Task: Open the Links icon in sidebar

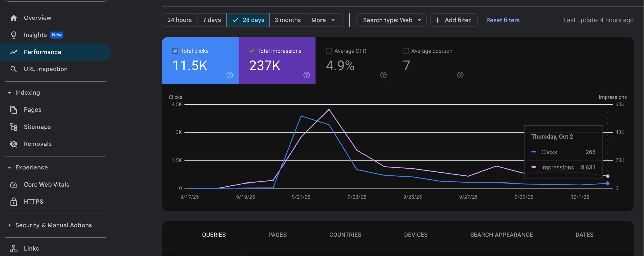Action: coord(14,249)
